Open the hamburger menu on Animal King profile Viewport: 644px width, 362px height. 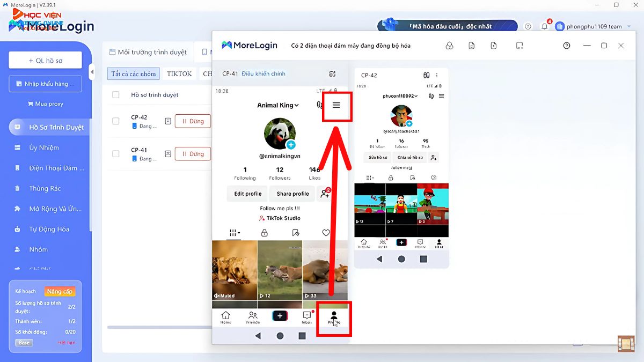tap(336, 105)
